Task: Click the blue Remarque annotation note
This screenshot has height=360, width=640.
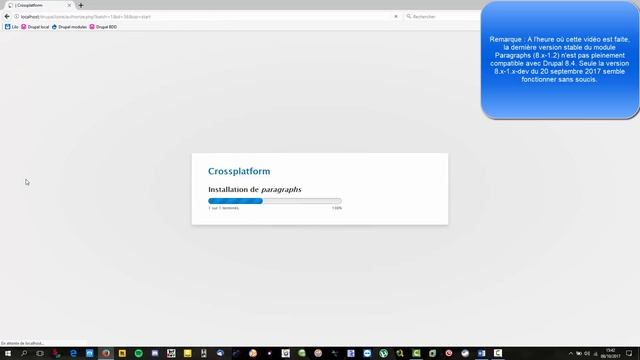Action: point(560,60)
